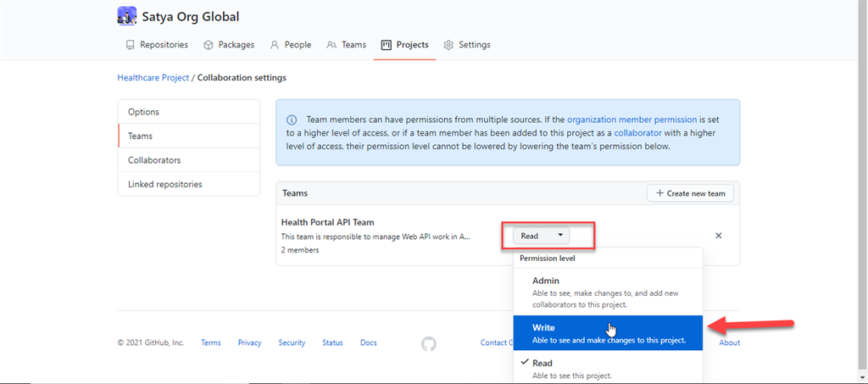Follow the Healthcare Project breadcrumb link
The width and height of the screenshot is (868, 384).
point(153,78)
